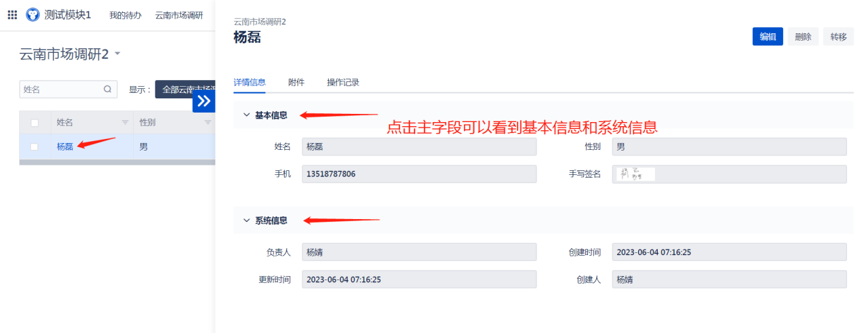Click the 转移 button
Image resolution: width=868 pixels, height=333 pixels.
click(x=838, y=37)
